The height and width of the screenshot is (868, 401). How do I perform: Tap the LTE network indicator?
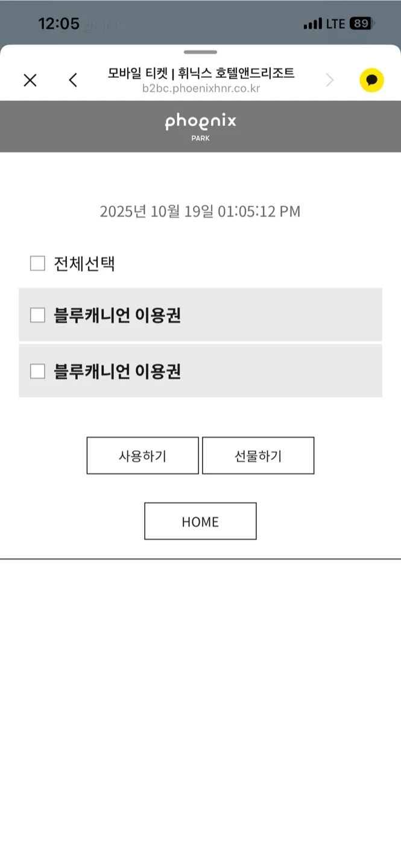(335, 24)
